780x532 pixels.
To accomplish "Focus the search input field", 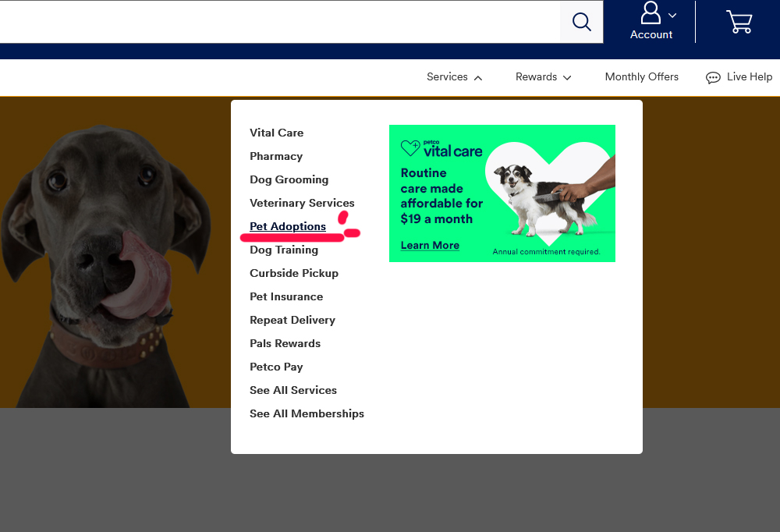I will pos(280,22).
